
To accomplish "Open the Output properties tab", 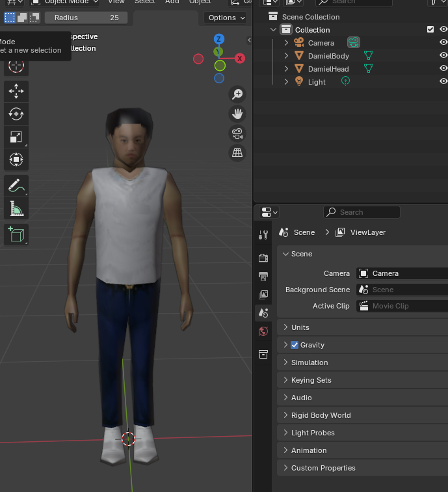I will pos(263,277).
